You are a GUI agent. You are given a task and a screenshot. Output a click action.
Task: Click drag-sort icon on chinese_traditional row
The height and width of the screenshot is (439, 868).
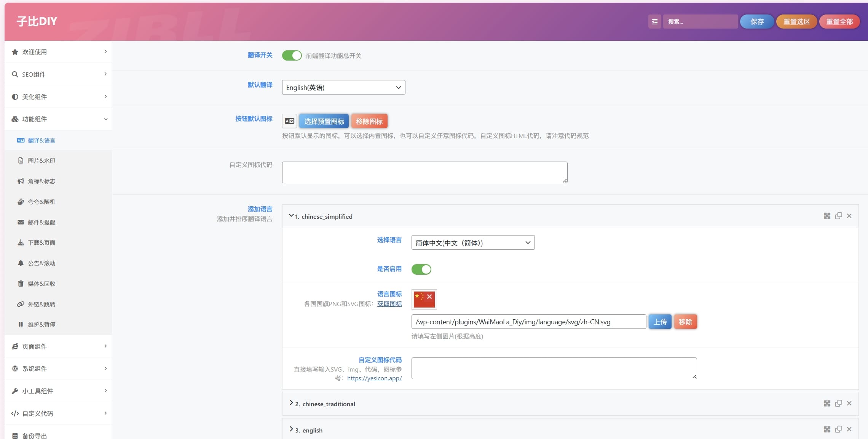coord(827,404)
